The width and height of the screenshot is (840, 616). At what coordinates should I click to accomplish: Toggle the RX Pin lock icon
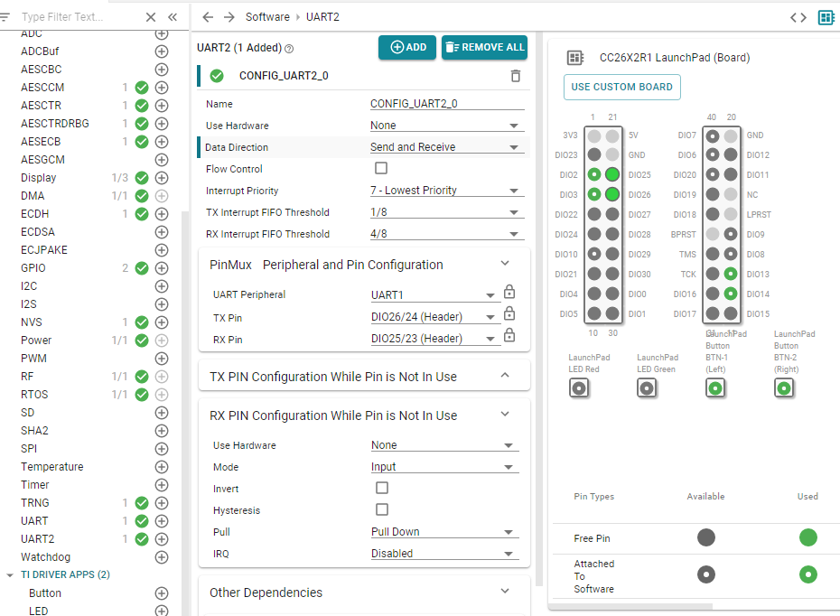pyautogui.click(x=509, y=335)
